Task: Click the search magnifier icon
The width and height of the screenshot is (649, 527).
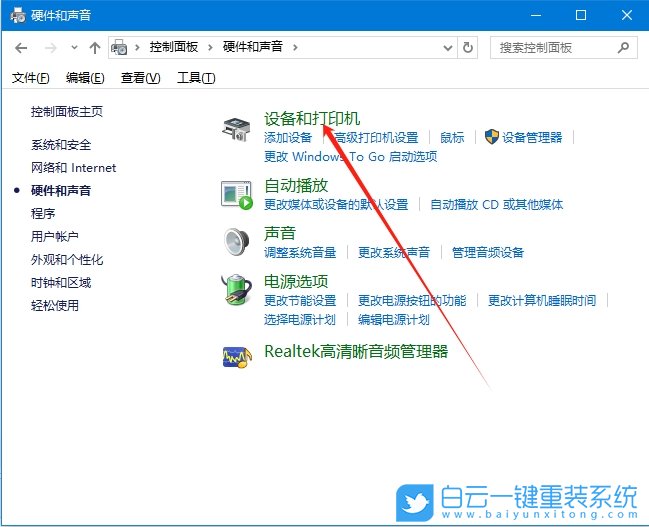Action: coord(623,48)
